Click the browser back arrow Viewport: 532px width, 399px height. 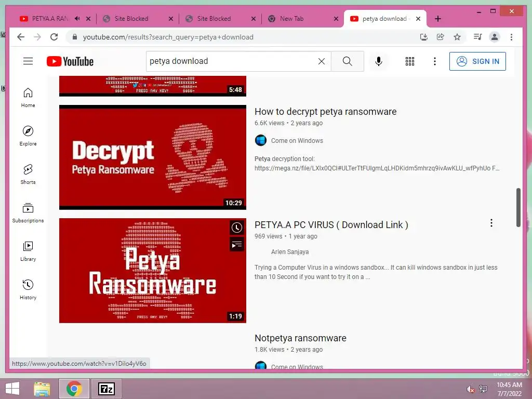pos(21,37)
